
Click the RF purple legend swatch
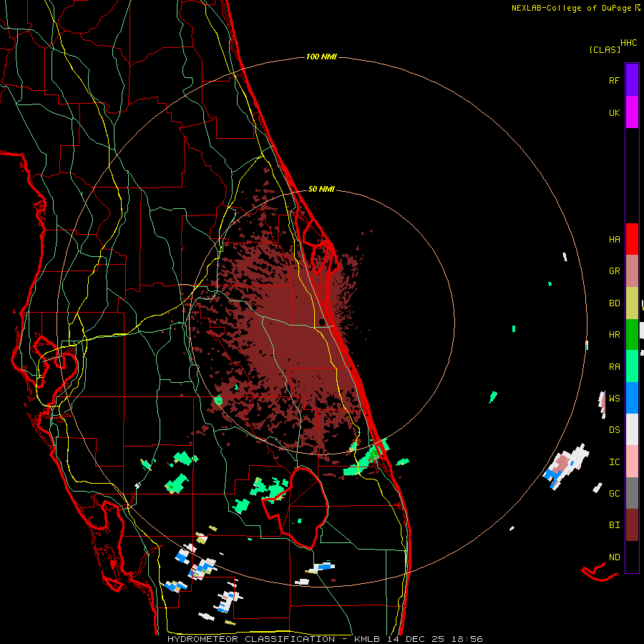coord(632,80)
